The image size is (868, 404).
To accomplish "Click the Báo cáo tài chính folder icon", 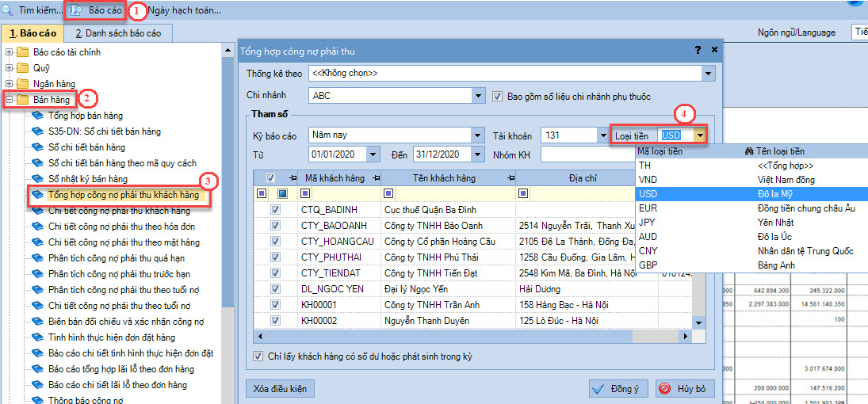I will [x=22, y=52].
